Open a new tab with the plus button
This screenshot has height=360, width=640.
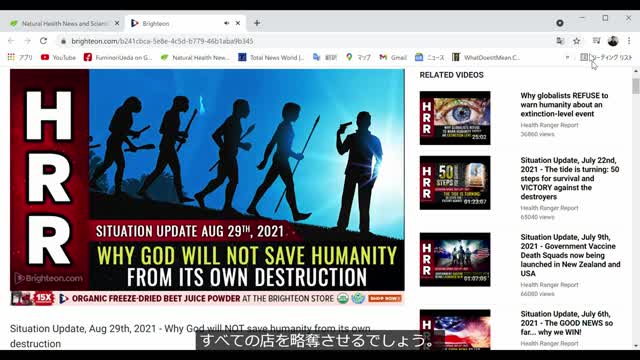pyautogui.click(x=257, y=23)
